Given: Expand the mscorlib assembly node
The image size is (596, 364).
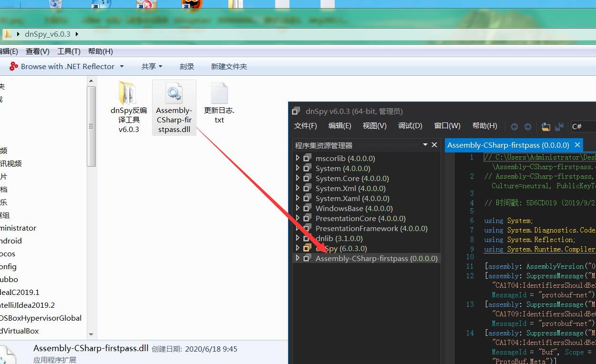Looking at the screenshot, I should 298,158.
